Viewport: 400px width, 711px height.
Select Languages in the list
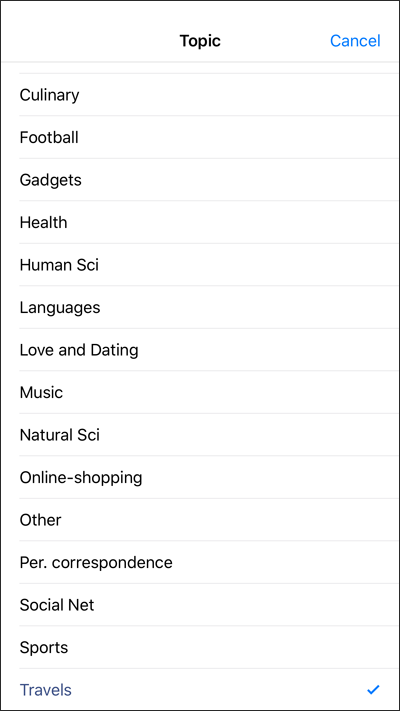[x=200, y=307]
